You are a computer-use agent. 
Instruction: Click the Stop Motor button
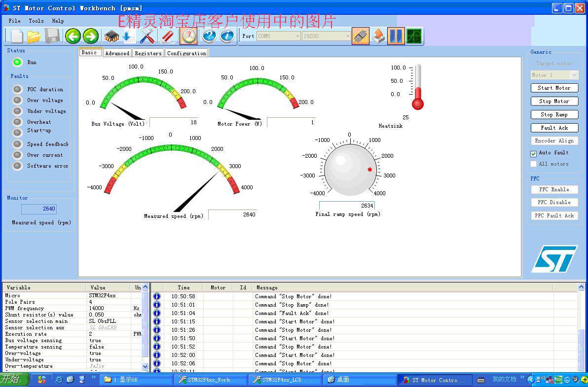(x=554, y=102)
